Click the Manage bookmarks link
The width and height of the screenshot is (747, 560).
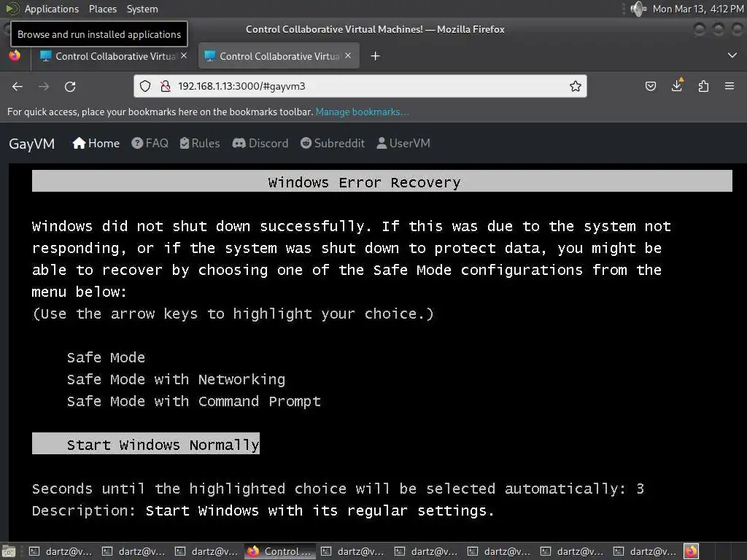click(362, 112)
